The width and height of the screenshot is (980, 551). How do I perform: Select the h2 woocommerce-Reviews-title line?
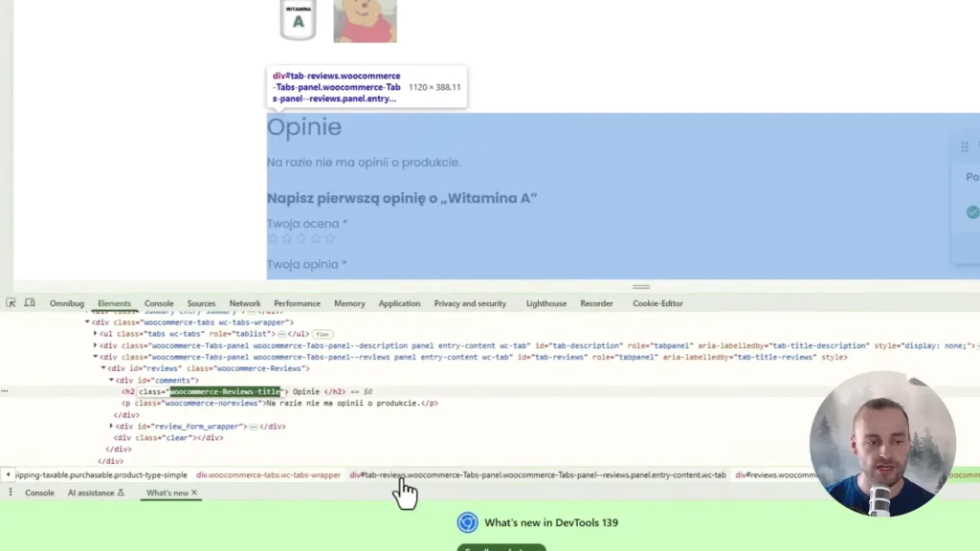[247, 391]
